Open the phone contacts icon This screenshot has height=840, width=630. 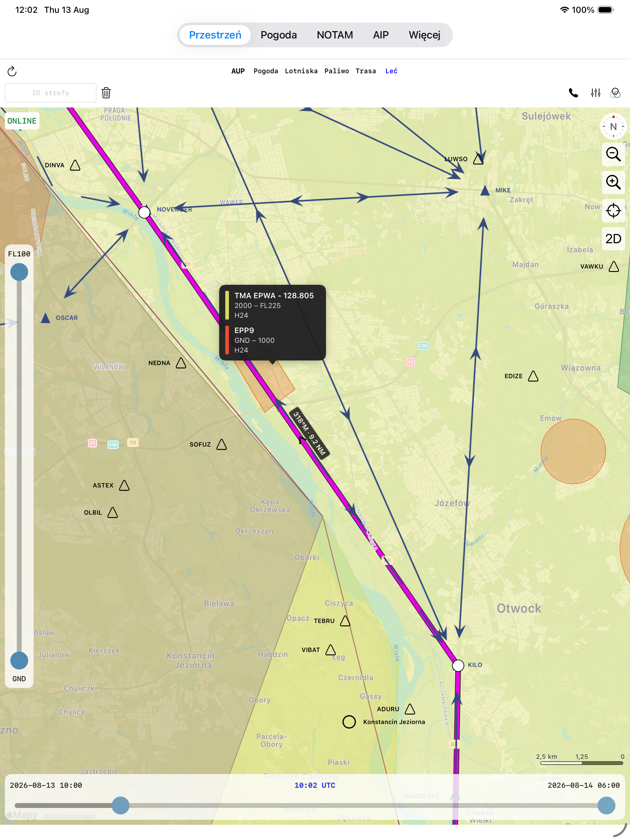574,93
